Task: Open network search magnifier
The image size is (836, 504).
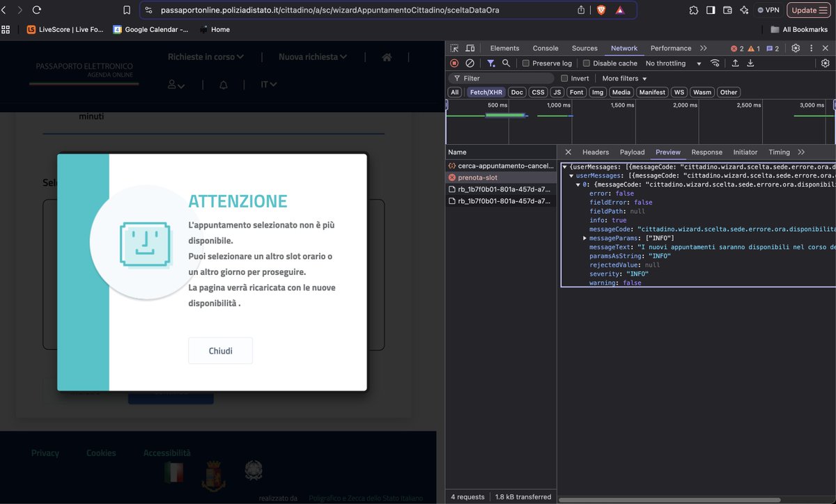Action: [x=506, y=63]
